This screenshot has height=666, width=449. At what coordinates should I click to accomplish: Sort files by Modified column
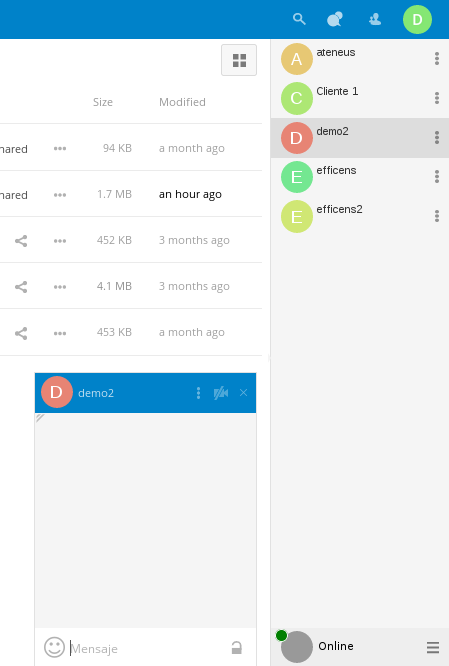tap(182, 102)
